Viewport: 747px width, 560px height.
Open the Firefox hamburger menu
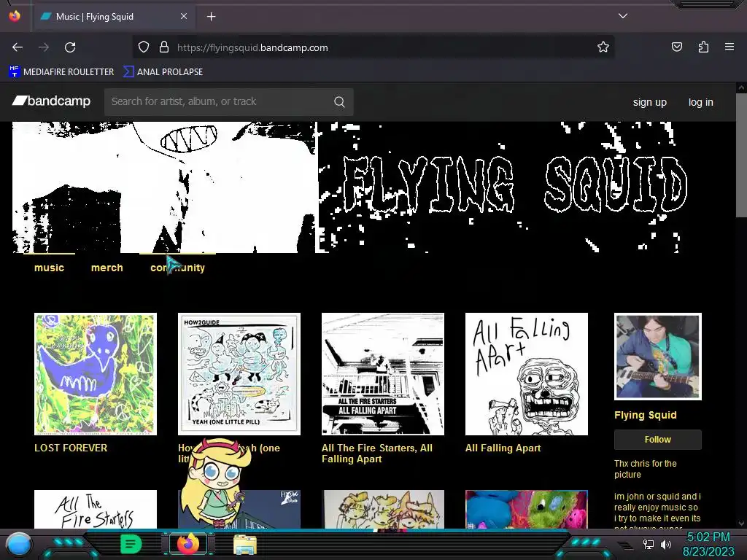point(729,47)
